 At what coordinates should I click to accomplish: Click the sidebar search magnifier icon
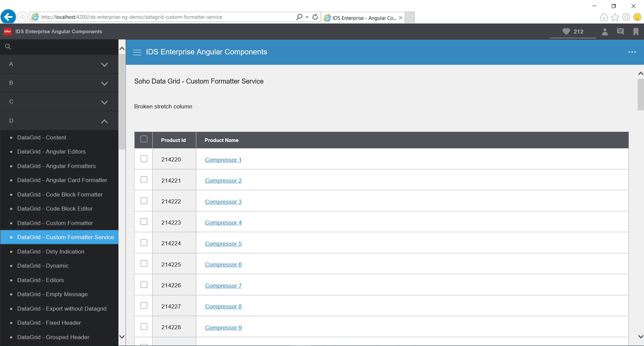[x=8, y=47]
